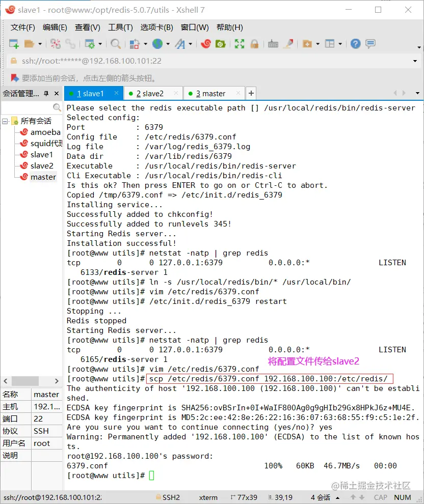This screenshot has width=424, height=504.
Task: Click the keyboard key mapping icon
Action: (x=273, y=44)
